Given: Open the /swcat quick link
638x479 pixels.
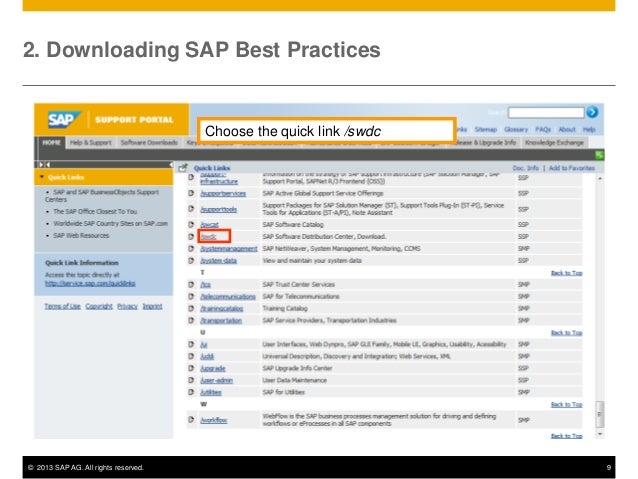Looking at the screenshot, I should click(210, 225).
